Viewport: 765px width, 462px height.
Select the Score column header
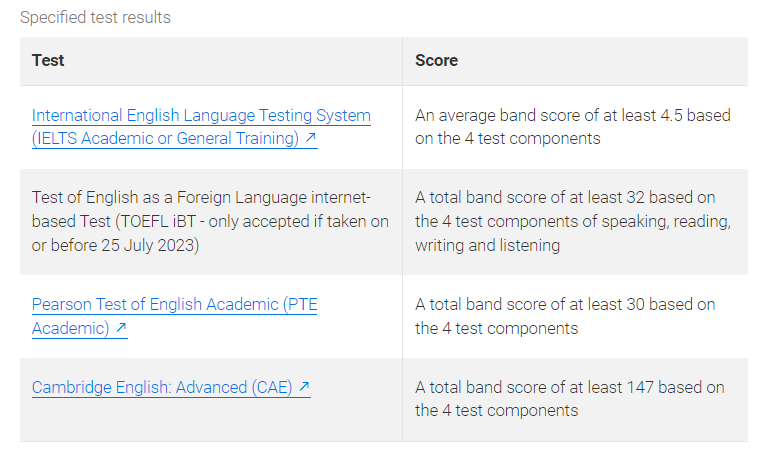point(436,61)
